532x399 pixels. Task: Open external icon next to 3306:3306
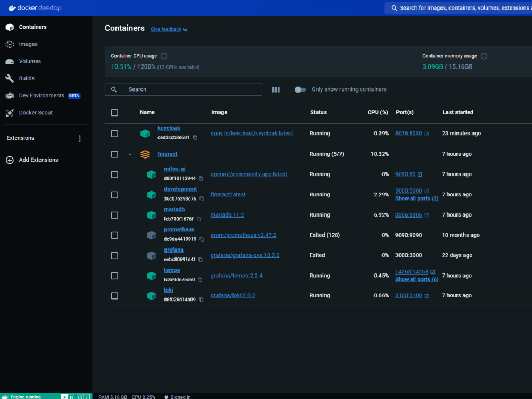(427, 215)
